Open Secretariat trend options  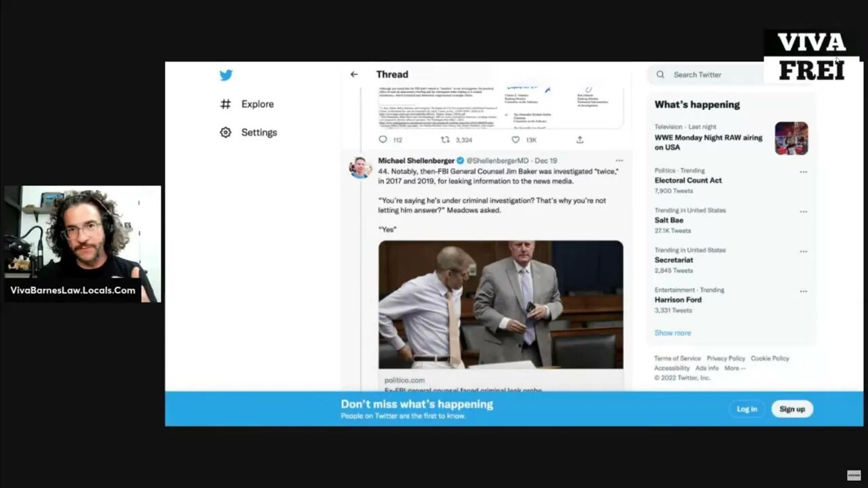pos(804,251)
